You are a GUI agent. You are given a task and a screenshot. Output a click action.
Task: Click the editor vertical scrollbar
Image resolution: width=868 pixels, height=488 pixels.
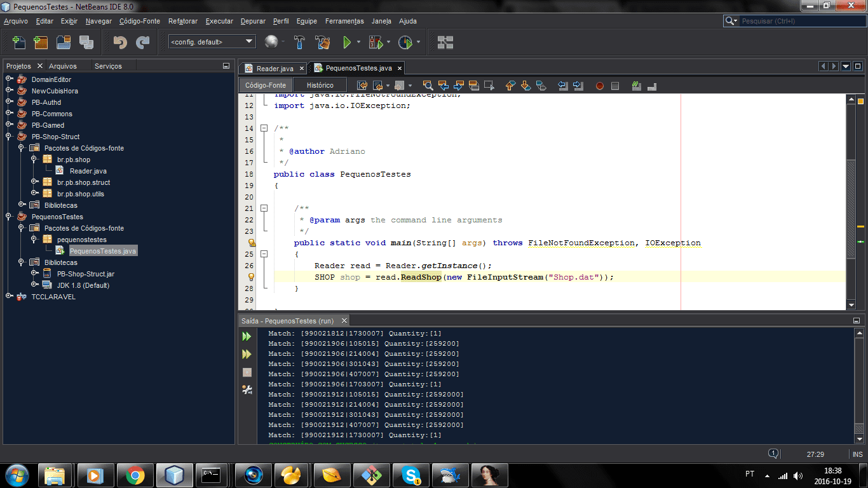coord(851,202)
